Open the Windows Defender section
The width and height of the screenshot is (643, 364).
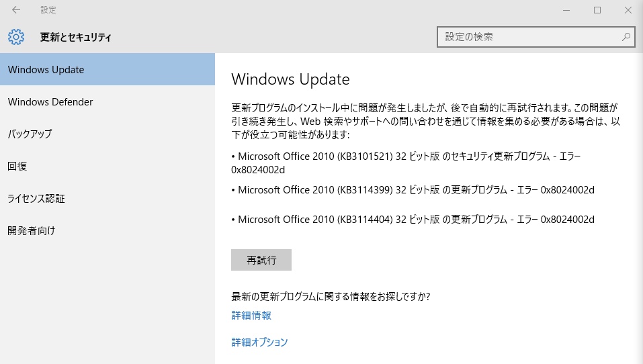[x=108, y=101]
